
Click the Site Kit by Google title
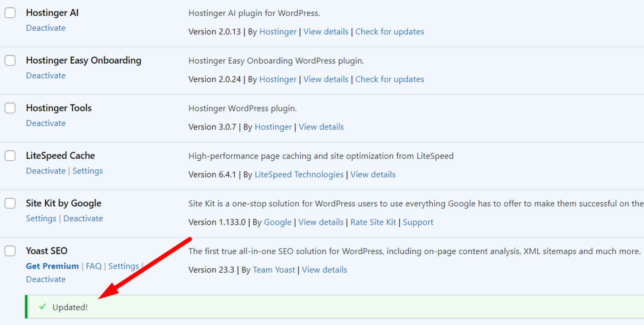(x=64, y=204)
